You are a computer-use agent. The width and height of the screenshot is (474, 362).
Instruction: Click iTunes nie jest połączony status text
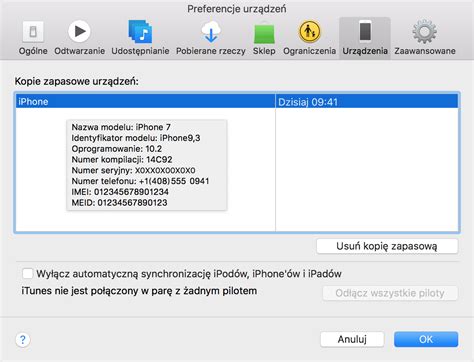(139, 291)
